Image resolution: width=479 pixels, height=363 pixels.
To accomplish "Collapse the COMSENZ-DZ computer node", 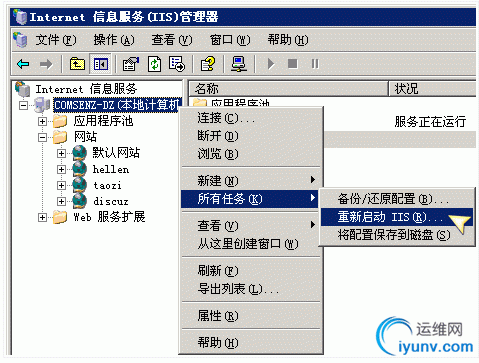I will 23,105.
